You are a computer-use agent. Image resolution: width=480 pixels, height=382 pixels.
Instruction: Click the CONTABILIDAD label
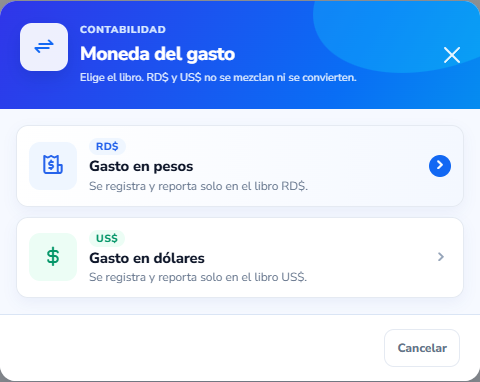click(123, 30)
